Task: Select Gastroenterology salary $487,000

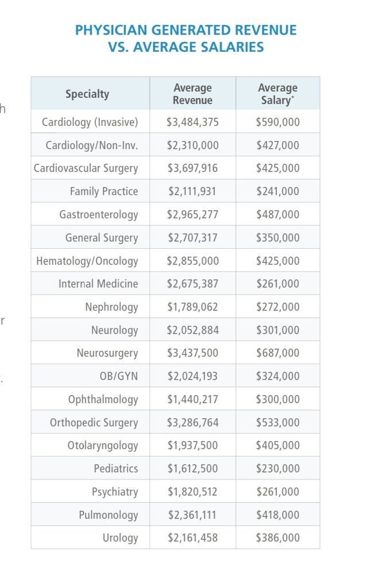Action: (277, 215)
